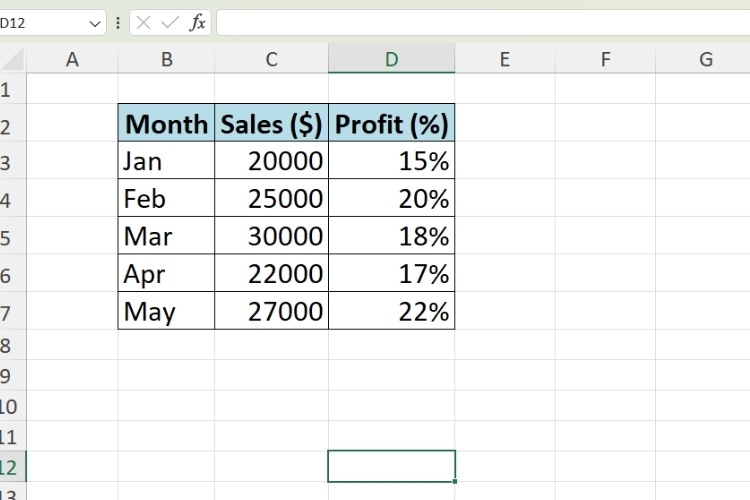This screenshot has height=500, width=750.
Task: Select column F header
Action: pos(606,59)
